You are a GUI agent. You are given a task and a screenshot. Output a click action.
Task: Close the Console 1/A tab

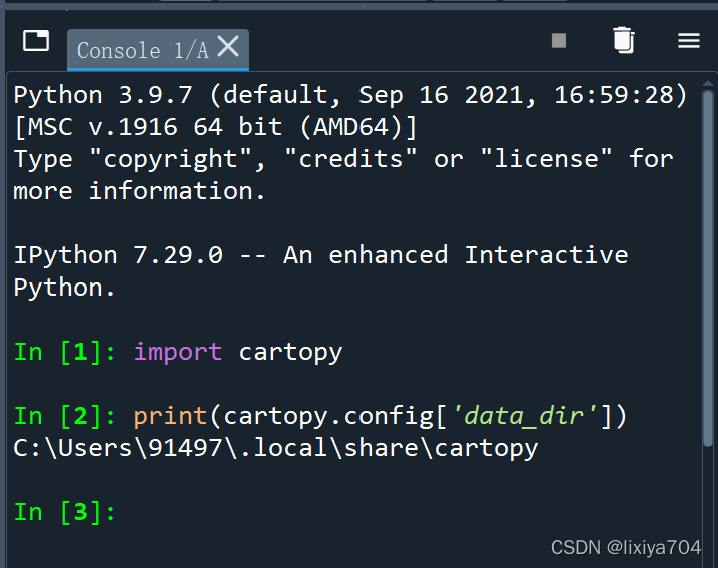(x=228, y=47)
